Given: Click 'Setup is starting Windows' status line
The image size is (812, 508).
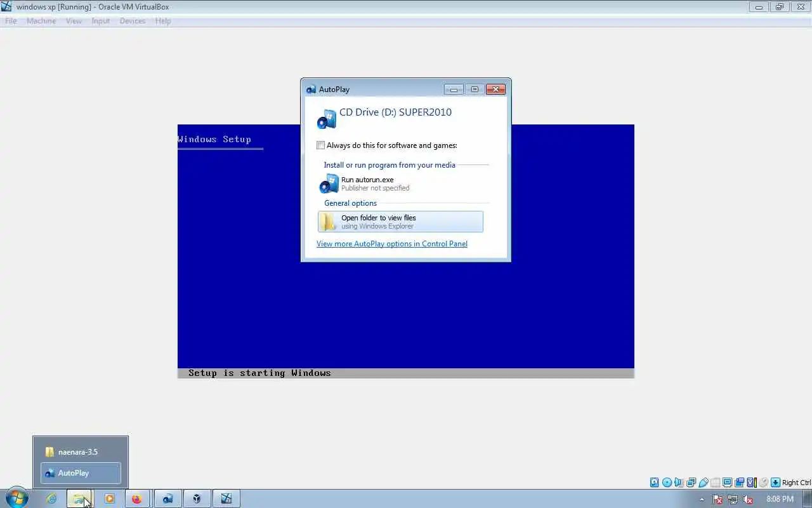Looking at the screenshot, I should [259, 373].
